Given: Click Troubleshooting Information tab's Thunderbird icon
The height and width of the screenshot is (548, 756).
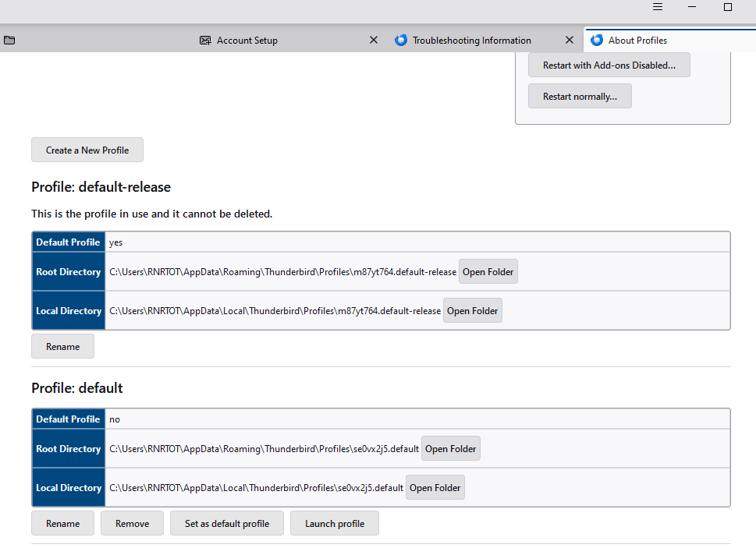Looking at the screenshot, I should coord(401,41).
